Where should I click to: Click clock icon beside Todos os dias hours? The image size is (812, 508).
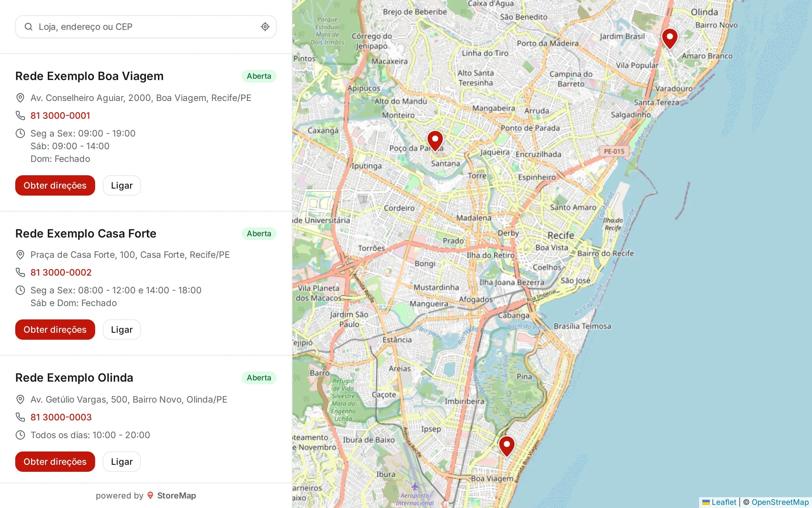click(x=20, y=435)
